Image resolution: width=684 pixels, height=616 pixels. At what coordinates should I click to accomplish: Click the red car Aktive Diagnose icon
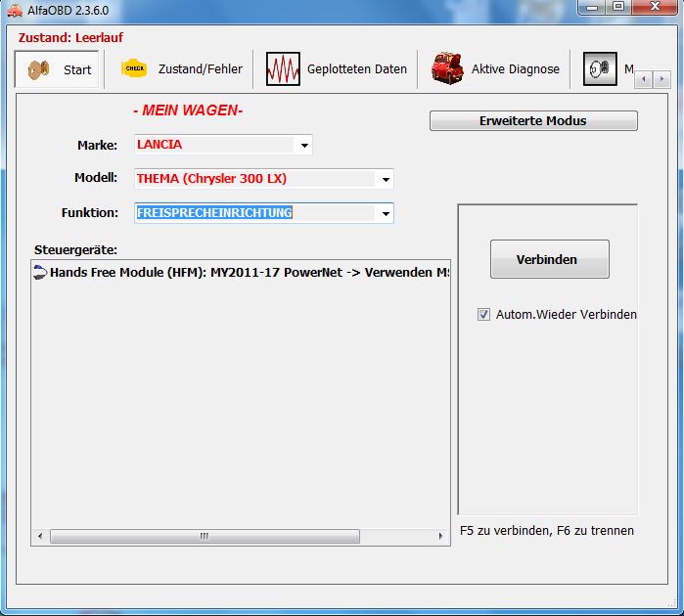pyautogui.click(x=447, y=68)
